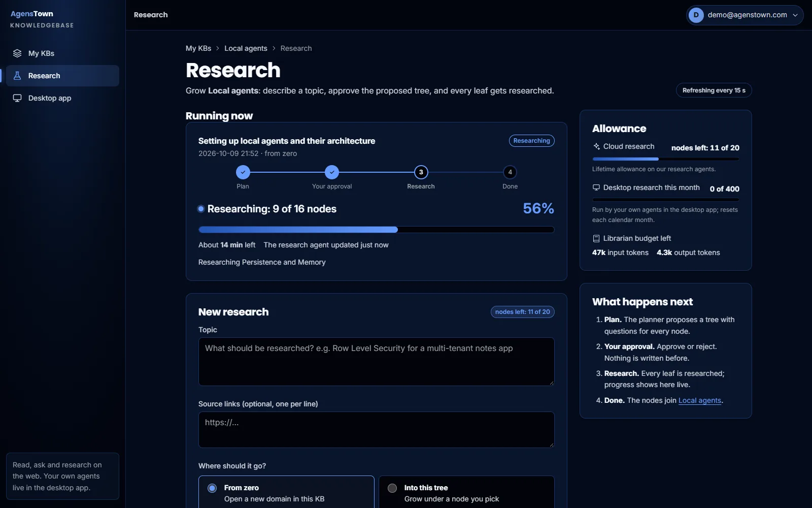Click the Research flask icon

17,76
